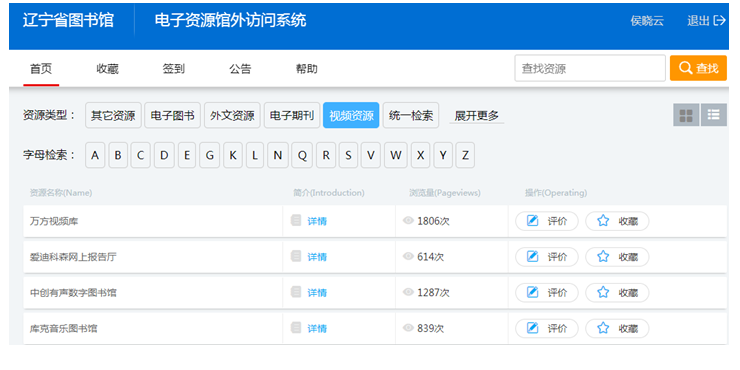Open the 公告 tab
The image size is (740, 370).
coord(240,69)
